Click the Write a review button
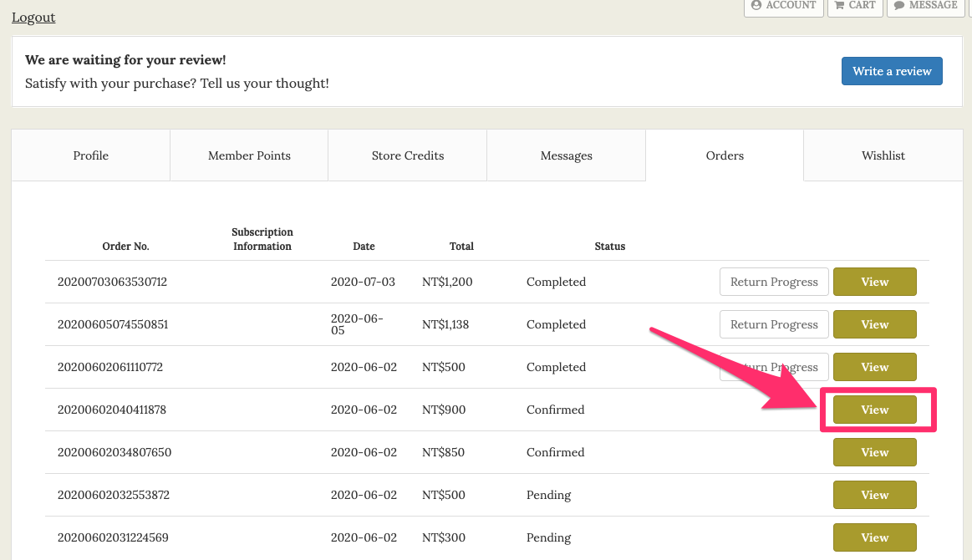972x560 pixels. click(892, 71)
